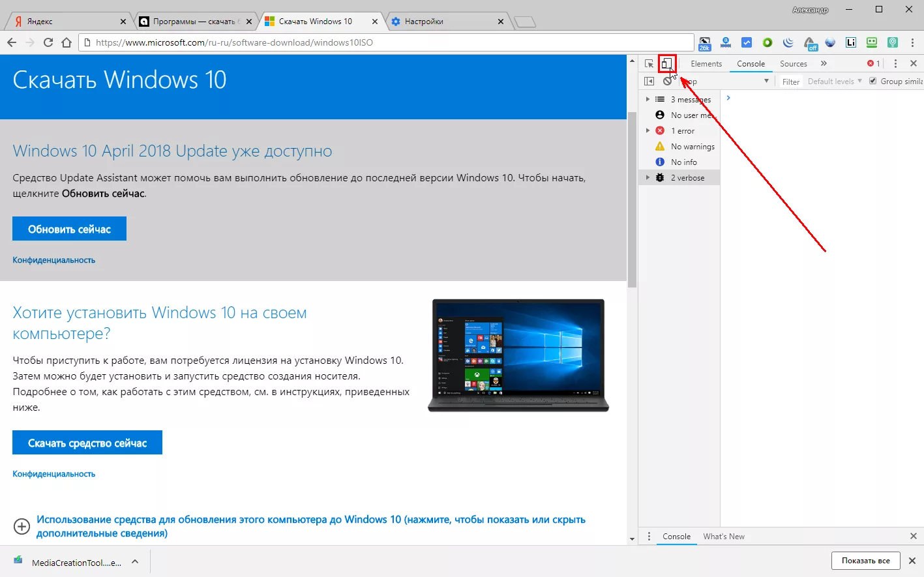Screen dimensions: 924x577
Task: Open the MediaCreationTool downloaded file
Action: [x=68, y=561]
